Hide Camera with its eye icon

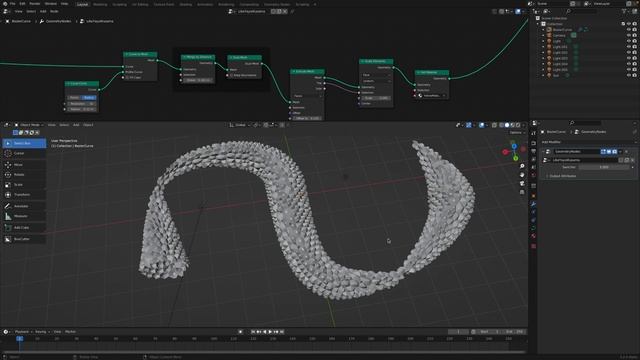tap(629, 36)
